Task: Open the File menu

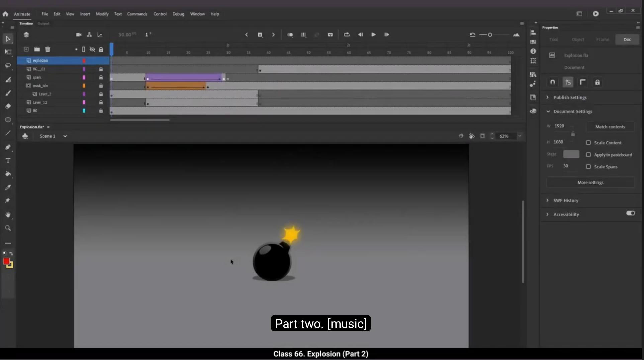Action: click(44, 14)
